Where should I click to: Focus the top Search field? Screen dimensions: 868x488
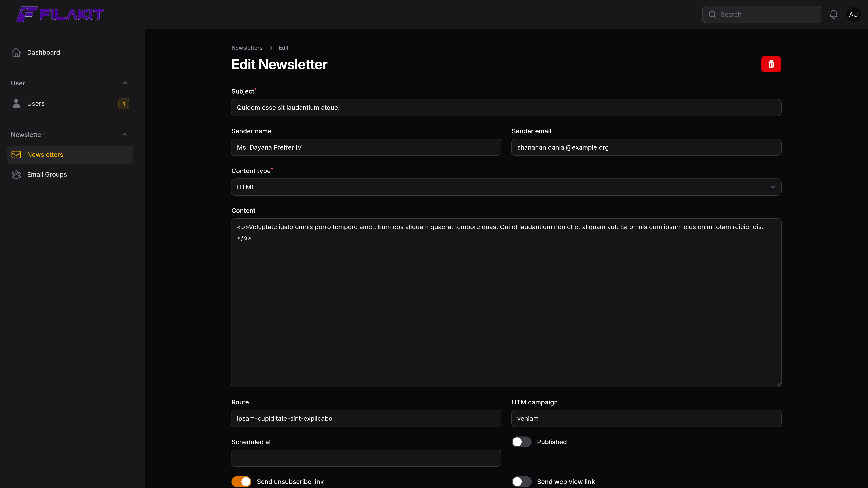tap(761, 14)
